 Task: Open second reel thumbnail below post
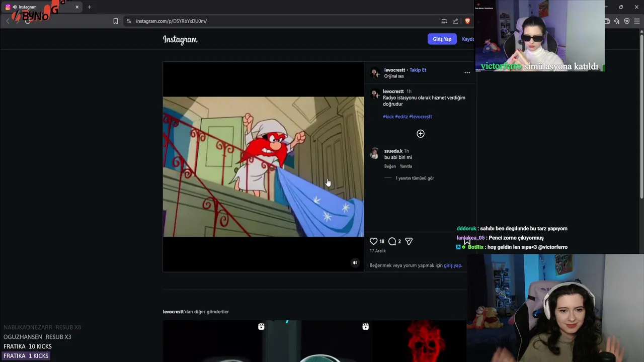click(x=319, y=341)
